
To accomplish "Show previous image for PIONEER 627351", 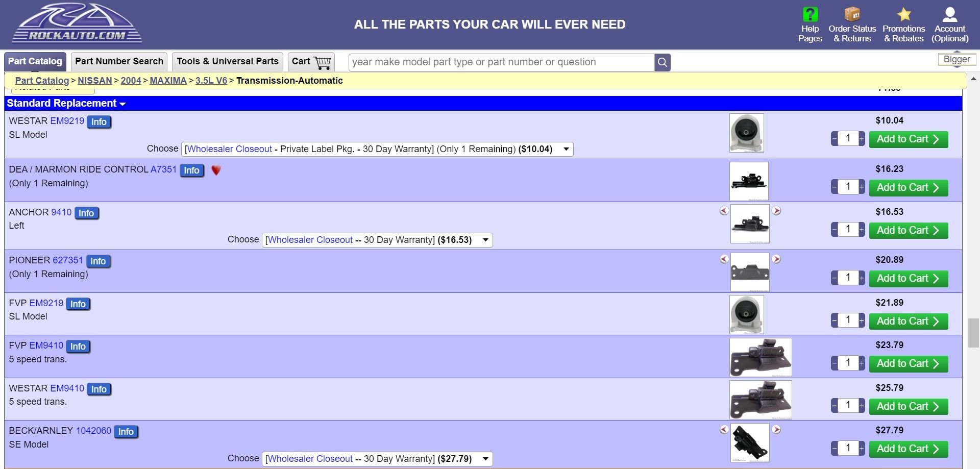I will pos(724,259).
